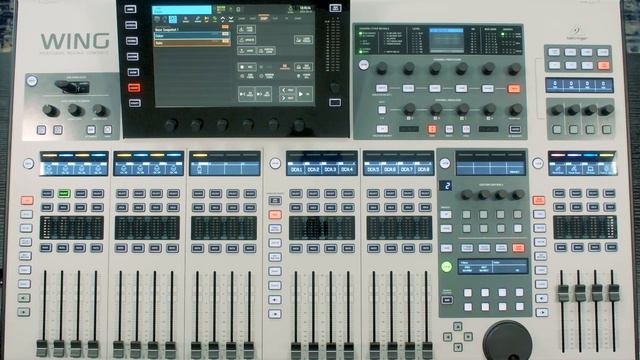Solo DCA 5 with its solo button

pyautogui.click(x=373, y=207)
